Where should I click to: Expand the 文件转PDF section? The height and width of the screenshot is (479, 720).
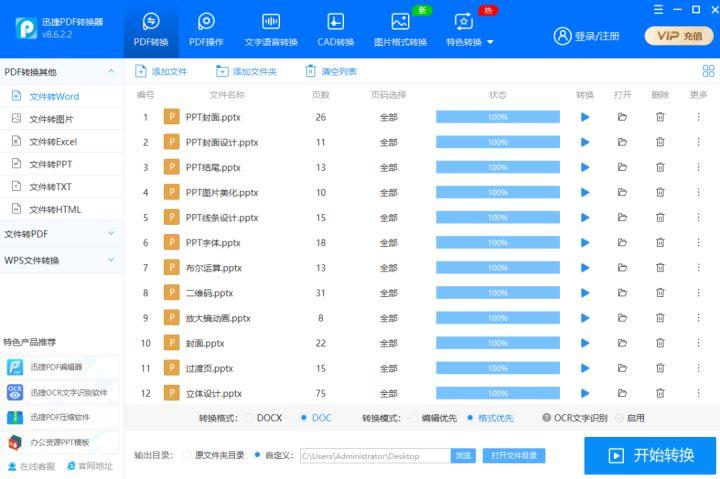(x=60, y=234)
